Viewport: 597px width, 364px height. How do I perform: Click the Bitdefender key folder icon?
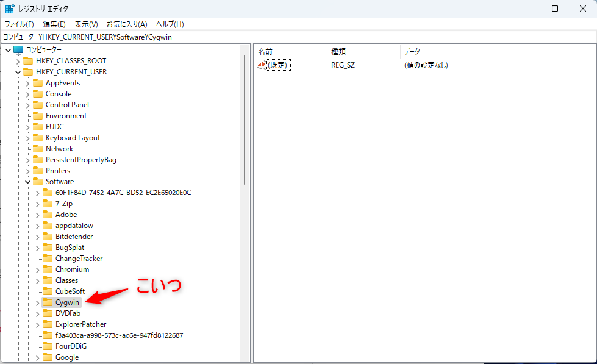(47, 237)
